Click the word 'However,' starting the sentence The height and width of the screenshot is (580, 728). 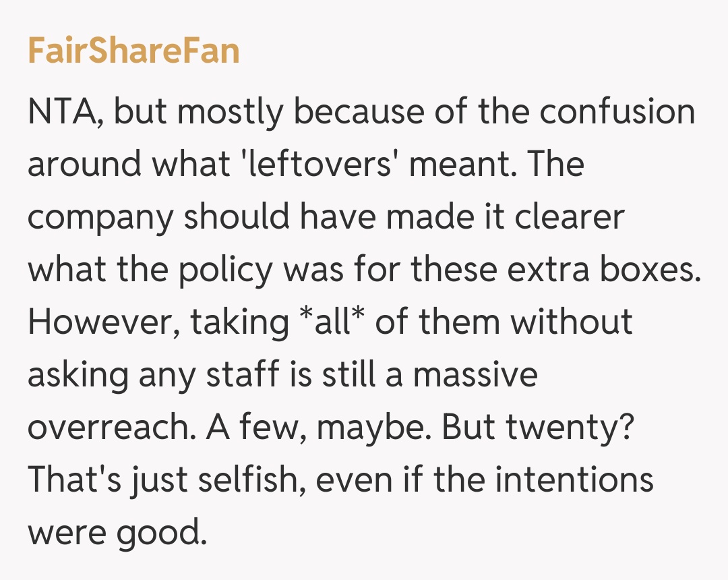(x=103, y=322)
